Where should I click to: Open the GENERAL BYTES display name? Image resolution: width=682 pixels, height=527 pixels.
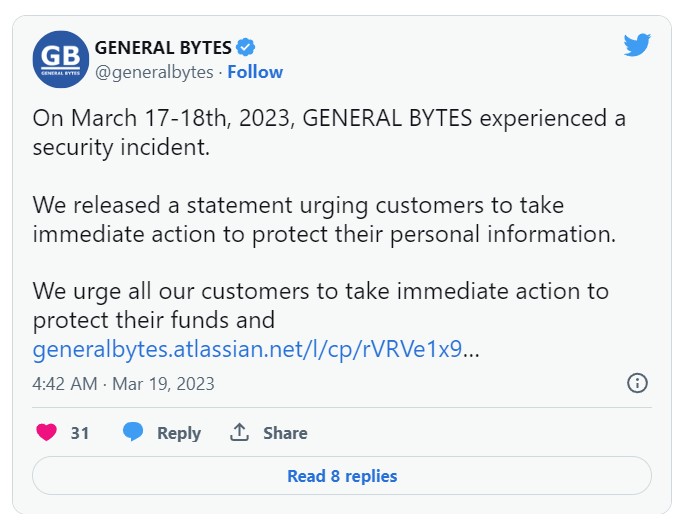tap(163, 47)
